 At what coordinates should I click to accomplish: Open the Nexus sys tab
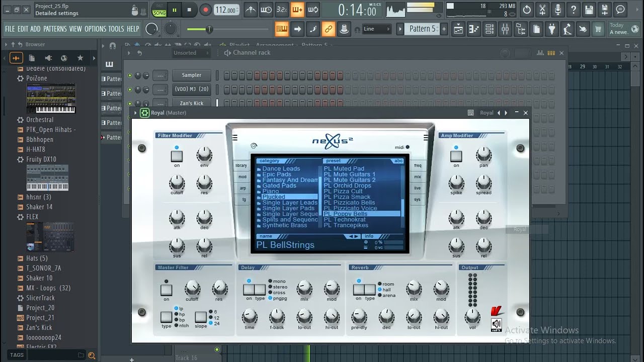418,199
